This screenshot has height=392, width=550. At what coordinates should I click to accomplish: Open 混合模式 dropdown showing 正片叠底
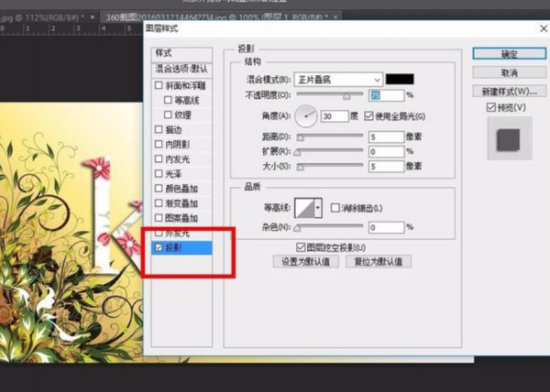click(338, 80)
